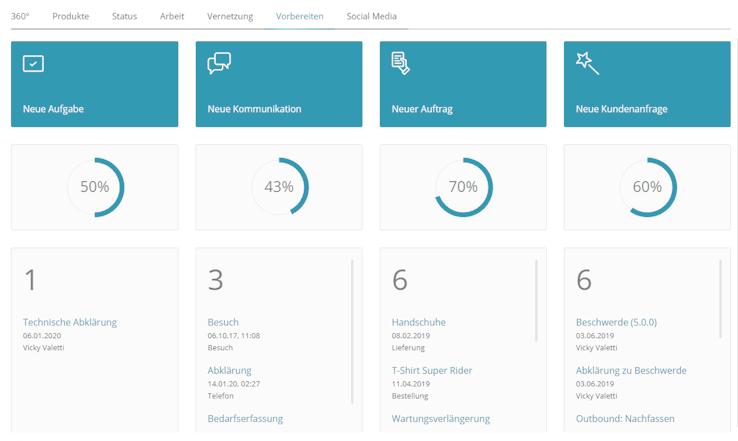Screen dimensions: 738x441
Task: Open the Neue Aufgabe tile
Action: click(x=94, y=85)
